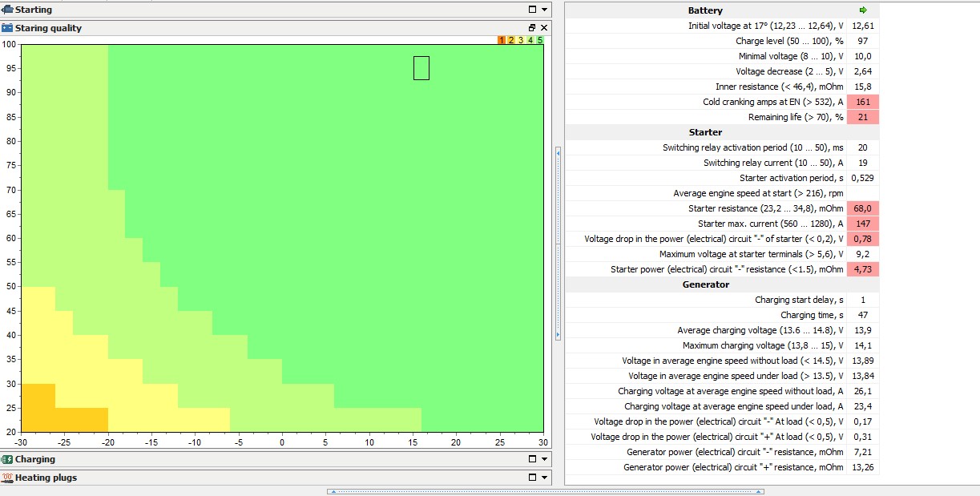Click the green arrow icon in Battery header
This screenshot has width=980, height=496.
[x=863, y=10]
